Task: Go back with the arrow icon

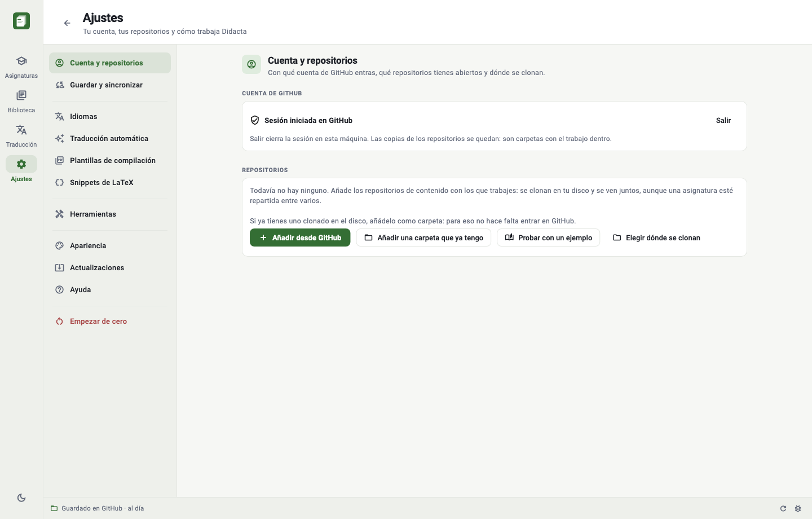Action: (67, 23)
